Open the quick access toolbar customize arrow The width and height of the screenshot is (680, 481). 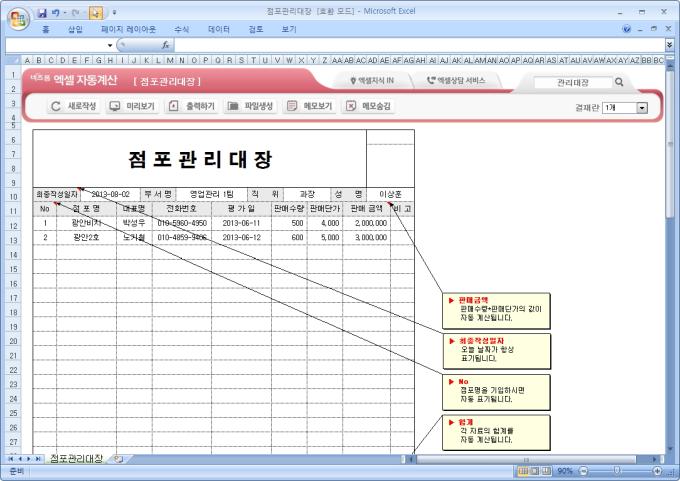coord(114,13)
